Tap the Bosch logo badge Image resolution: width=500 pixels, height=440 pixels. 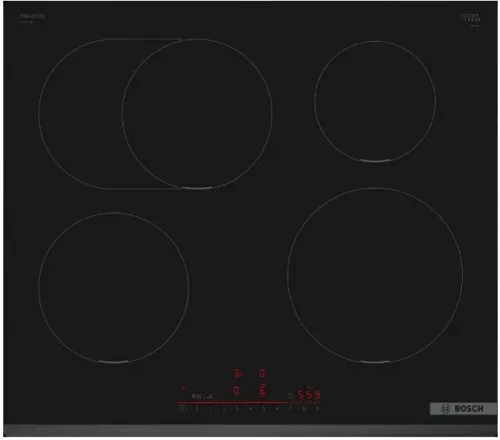click(x=463, y=409)
